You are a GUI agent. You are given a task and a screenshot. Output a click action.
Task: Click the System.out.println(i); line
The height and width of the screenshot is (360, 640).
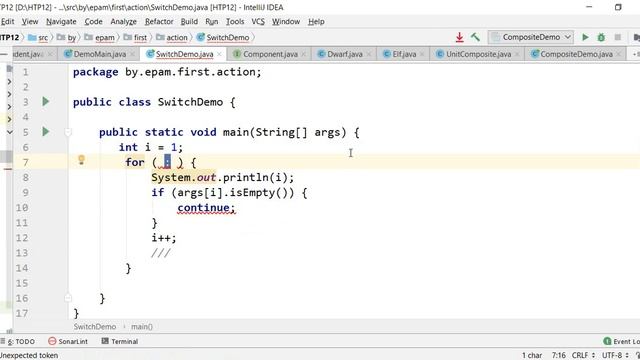tap(222, 178)
